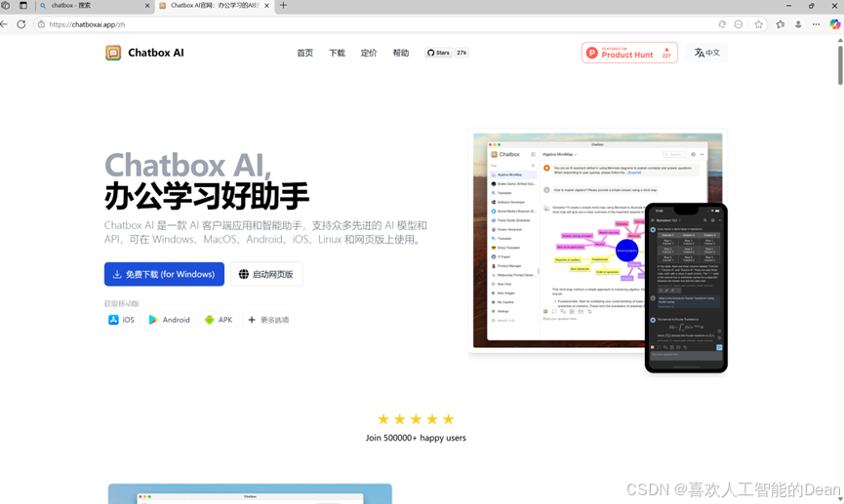
Task: Click the circular ellipsis icon in address bar
Action: click(739, 24)
